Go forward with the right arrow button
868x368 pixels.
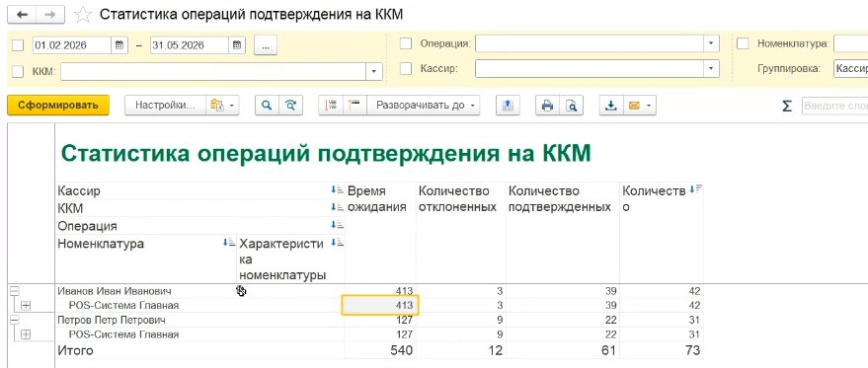click(x=49, y=15)
